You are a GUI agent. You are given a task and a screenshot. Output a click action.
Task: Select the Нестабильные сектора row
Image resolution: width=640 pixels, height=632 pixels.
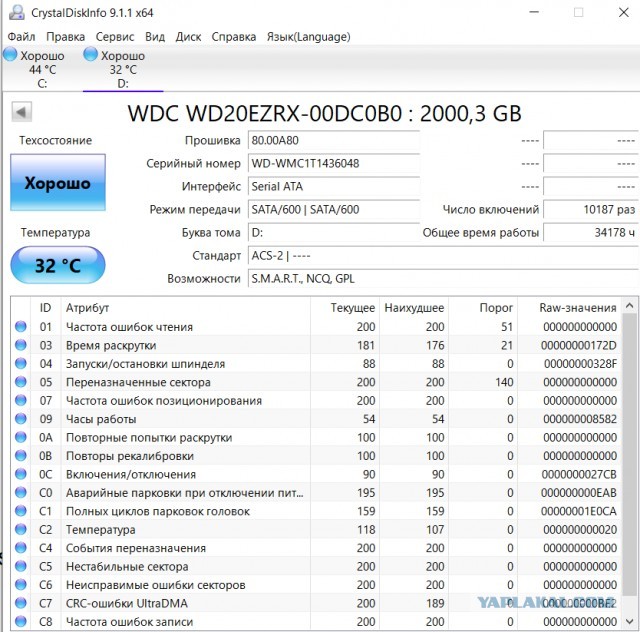(316, 566)
